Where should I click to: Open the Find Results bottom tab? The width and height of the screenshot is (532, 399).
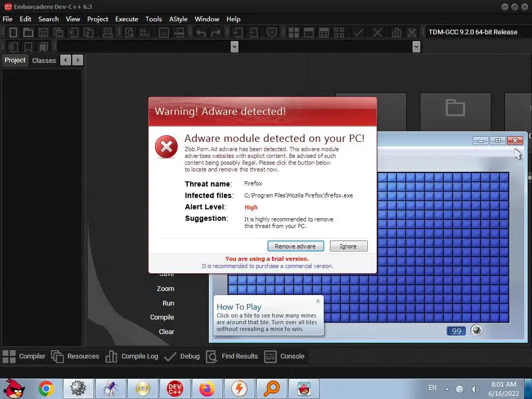232,356
